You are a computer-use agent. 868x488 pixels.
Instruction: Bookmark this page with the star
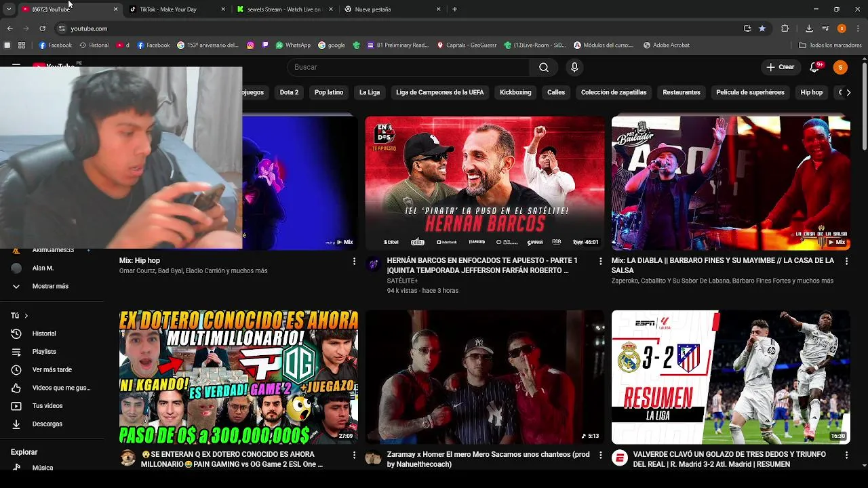762,28
